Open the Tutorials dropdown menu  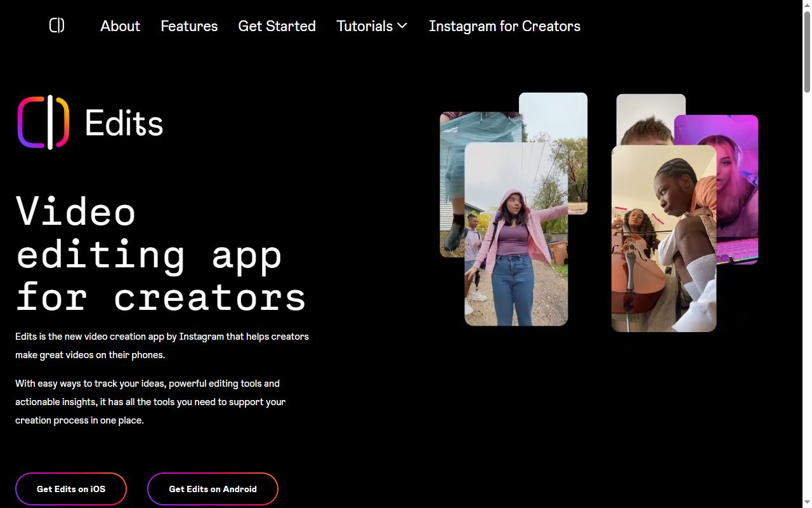372,26
